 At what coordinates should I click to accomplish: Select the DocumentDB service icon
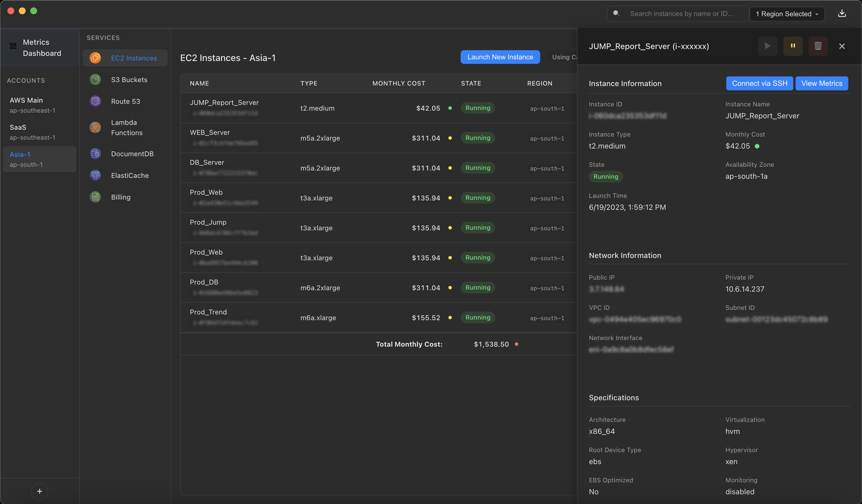coord(95,154)
